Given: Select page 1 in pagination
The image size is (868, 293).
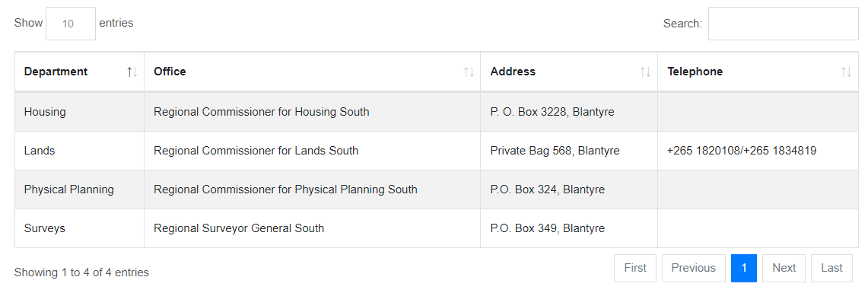Looking at the screenshot, I should [x=744, y=268].
